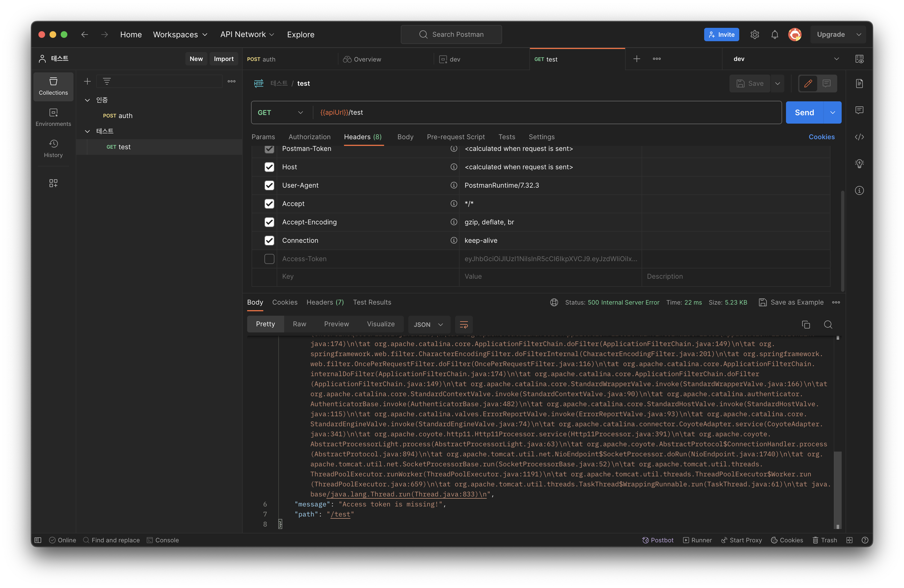Open the documentation panel icon
904x588 pixels.
pos(859,84)
